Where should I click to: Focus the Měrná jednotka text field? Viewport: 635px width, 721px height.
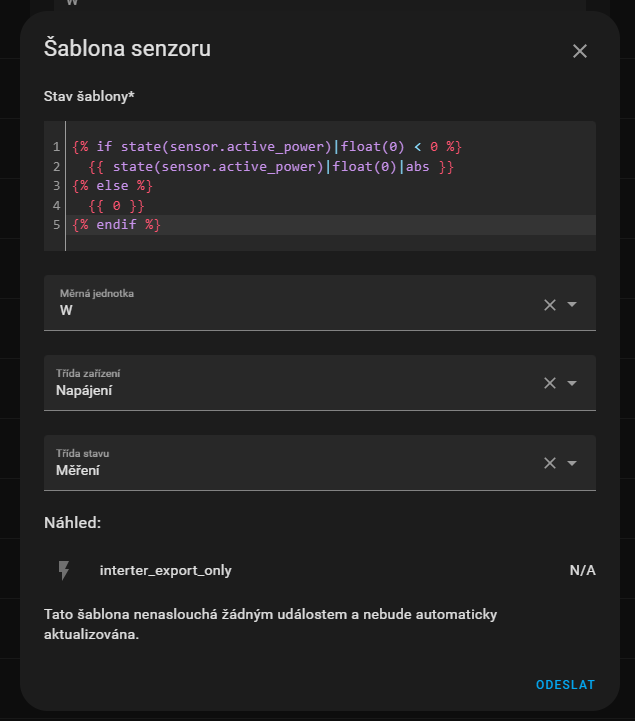[x=290, y=310]
